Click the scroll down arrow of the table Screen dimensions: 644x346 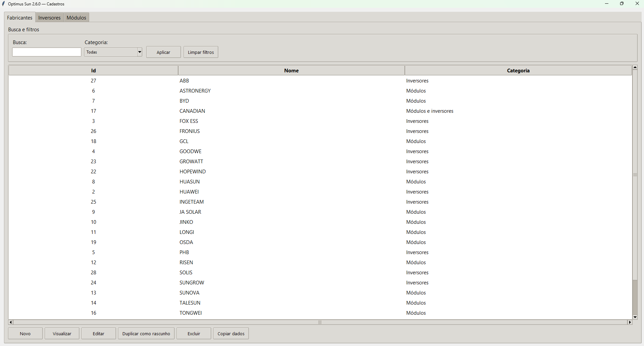pos(635,317)
